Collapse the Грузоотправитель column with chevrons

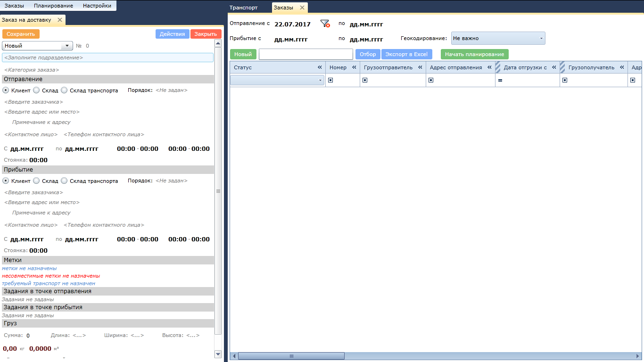coord(420,67)
